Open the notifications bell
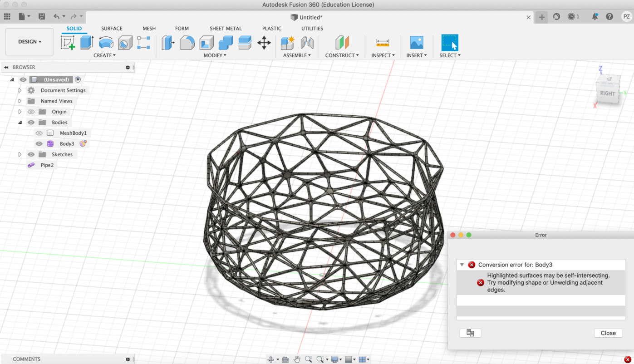 point(595,17)
